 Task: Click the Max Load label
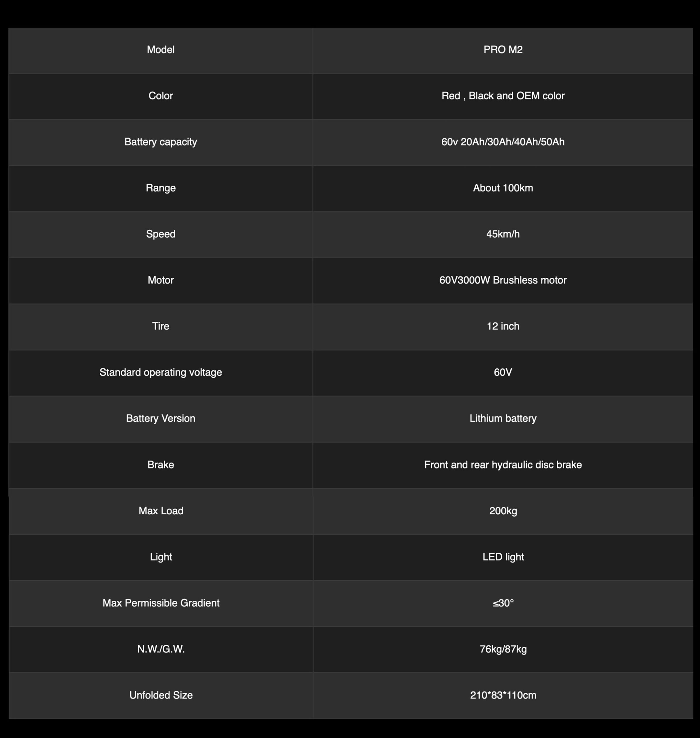[x=161, y=511]
